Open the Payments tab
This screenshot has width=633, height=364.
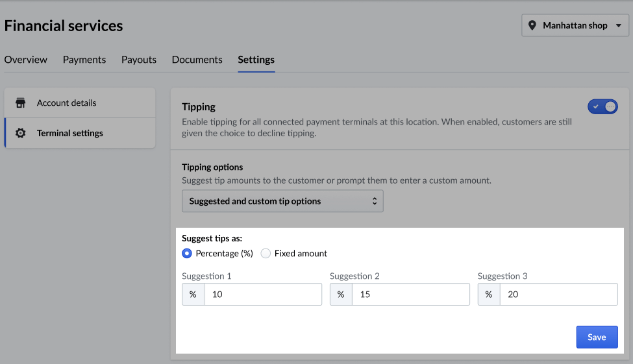(x=84, y=60)
